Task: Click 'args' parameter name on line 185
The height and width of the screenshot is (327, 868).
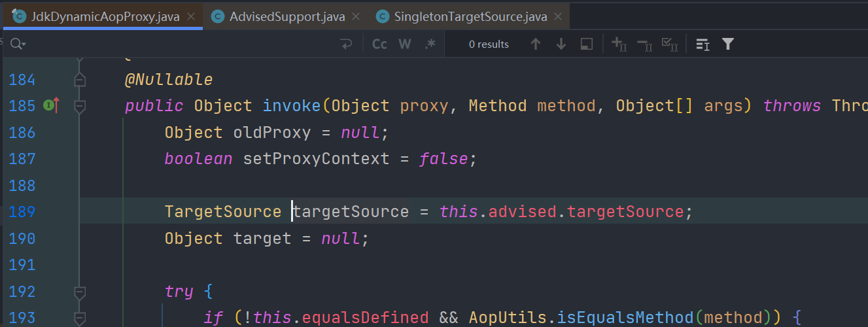Action: coord(723,106)
